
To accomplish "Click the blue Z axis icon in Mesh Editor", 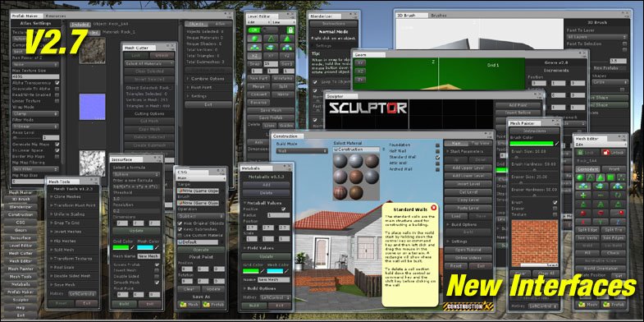I will [619, 221].
